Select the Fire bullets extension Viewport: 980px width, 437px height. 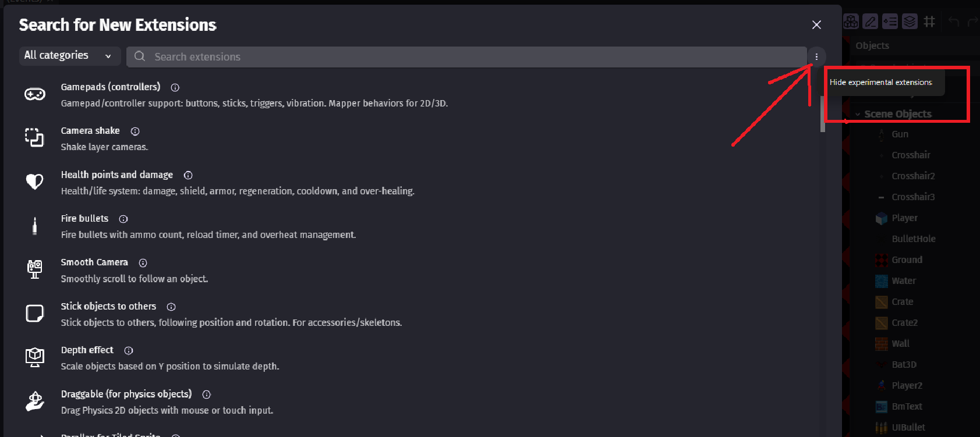(85, 219)
